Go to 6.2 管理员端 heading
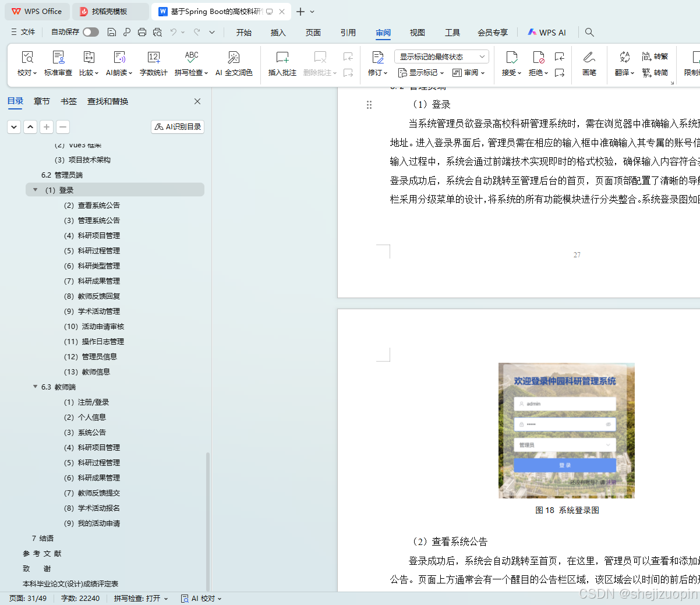700x605 pixels. click(62, 175)
